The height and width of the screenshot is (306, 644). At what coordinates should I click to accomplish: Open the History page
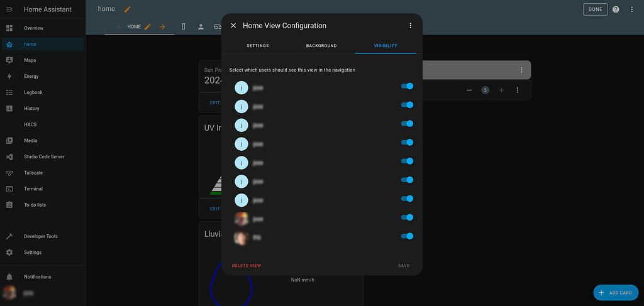click(x=43, y=108)
